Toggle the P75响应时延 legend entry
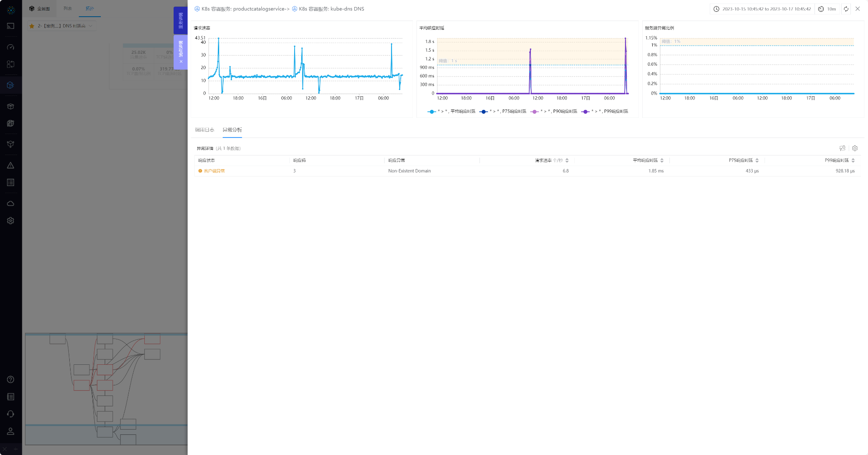Image resolution: width=868 pixels, height=455 pixels. point(503,112)
